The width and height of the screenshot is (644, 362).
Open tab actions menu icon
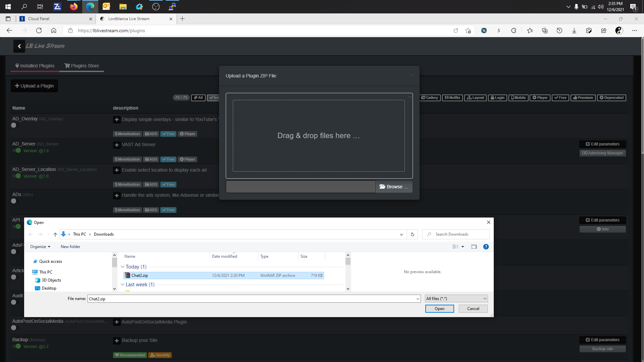coord(8,19)
